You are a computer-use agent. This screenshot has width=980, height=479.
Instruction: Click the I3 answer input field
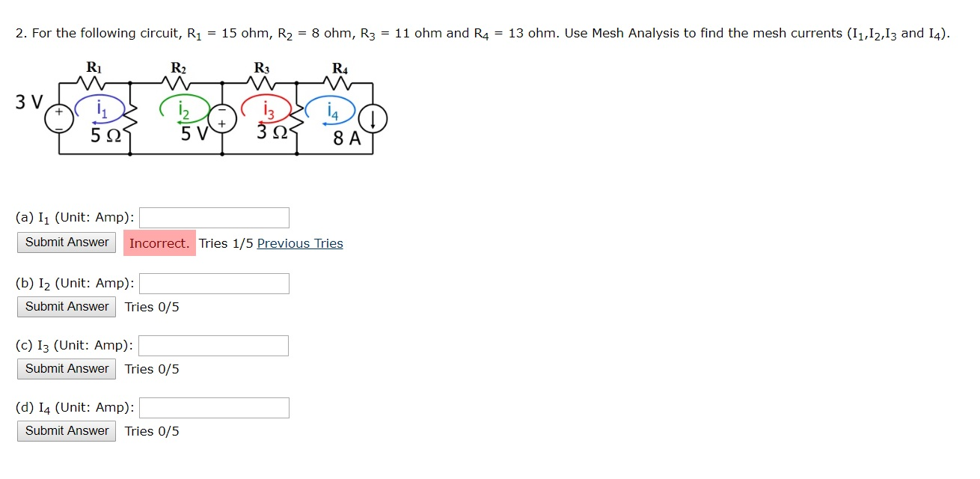pyautogui.click(x=214, y=345)
